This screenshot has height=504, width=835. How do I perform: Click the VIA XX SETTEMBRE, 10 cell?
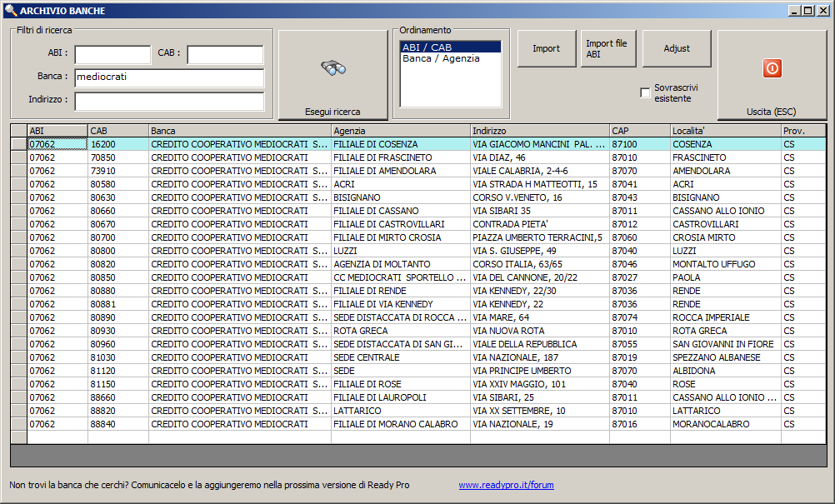[540, 411]
